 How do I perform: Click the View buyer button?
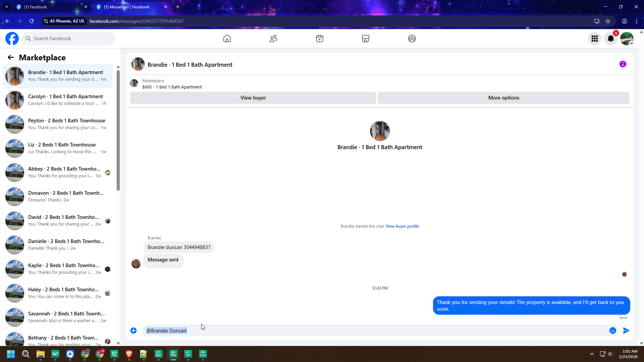click(x=253, y=98)
